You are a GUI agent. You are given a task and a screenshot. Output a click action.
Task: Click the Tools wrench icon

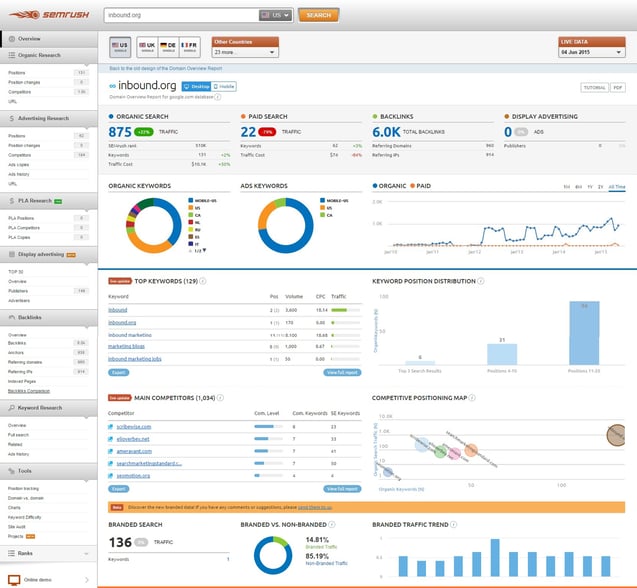[12, 471]
